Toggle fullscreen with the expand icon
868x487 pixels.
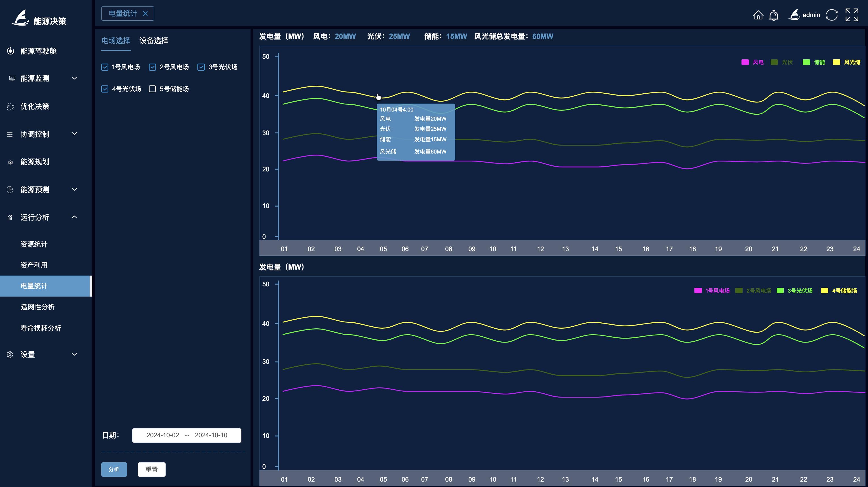point(852,15)
